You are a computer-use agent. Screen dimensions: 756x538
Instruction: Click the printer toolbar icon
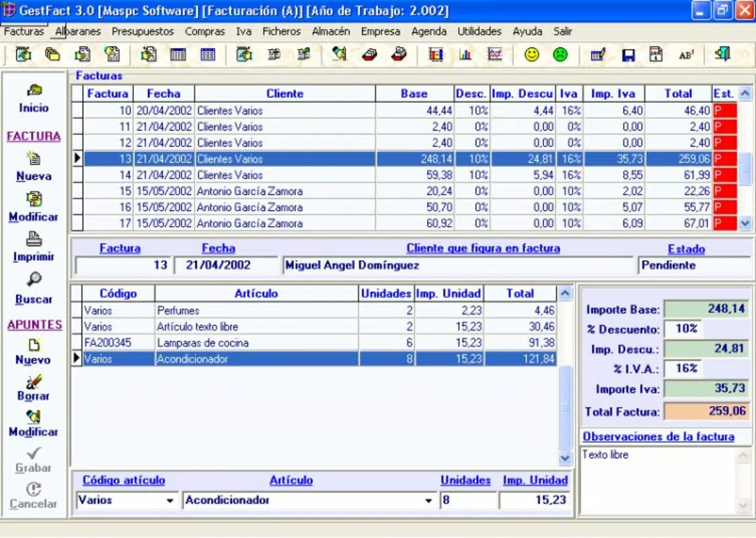click(400, 54)
